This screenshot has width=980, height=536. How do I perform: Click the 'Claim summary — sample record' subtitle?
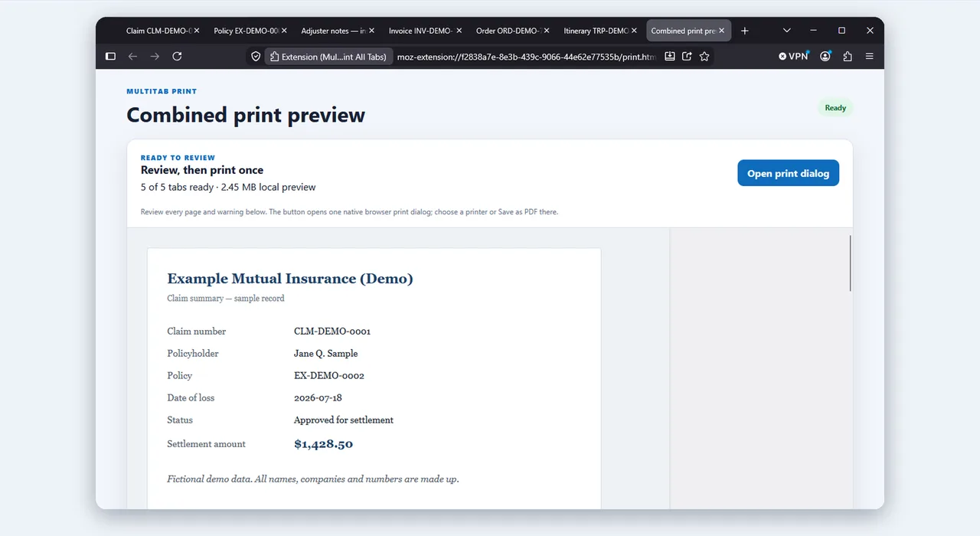pos(226,298)
